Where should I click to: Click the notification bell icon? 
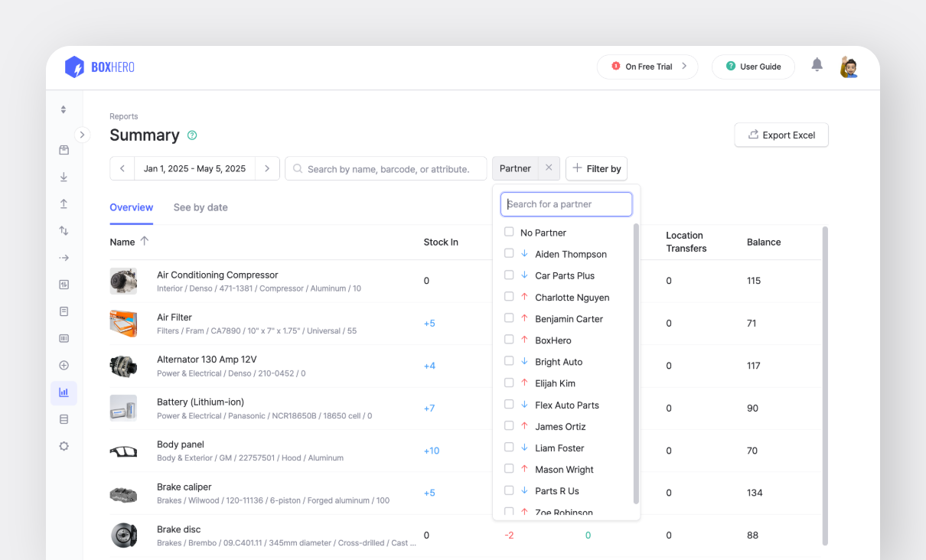point(817,65)
